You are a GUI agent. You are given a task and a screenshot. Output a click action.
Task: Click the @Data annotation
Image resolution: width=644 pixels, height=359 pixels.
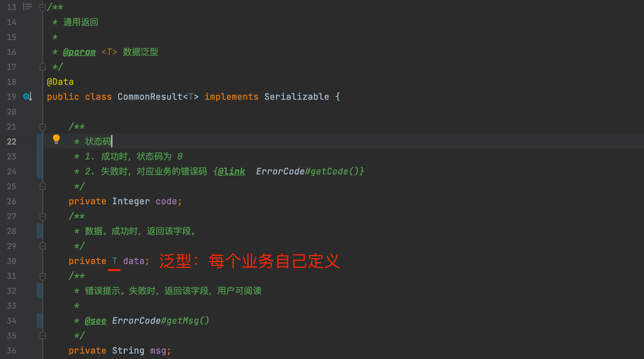(60, 82)
